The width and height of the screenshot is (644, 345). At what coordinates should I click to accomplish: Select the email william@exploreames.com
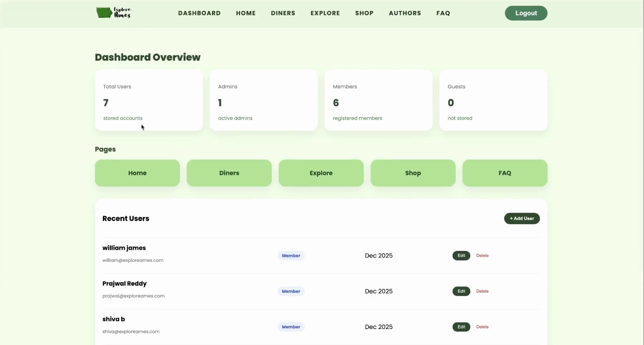tap(133, 260)
